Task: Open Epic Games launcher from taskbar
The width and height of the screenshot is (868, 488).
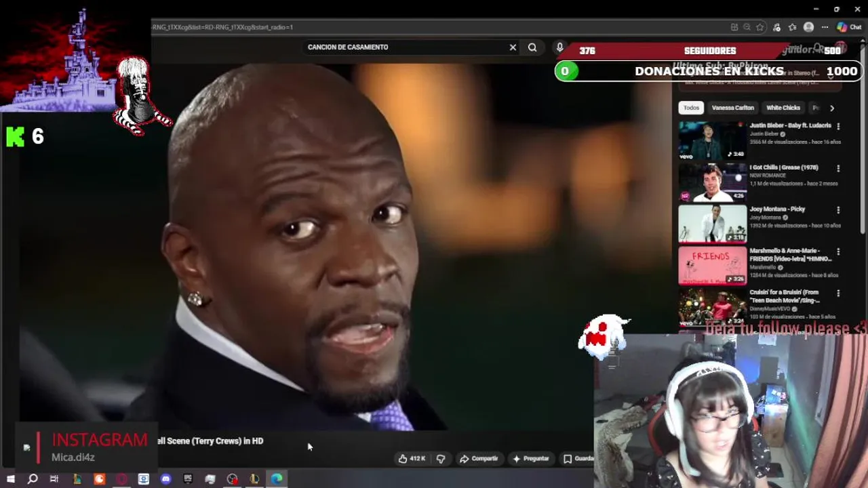Action: coord(188,479)
